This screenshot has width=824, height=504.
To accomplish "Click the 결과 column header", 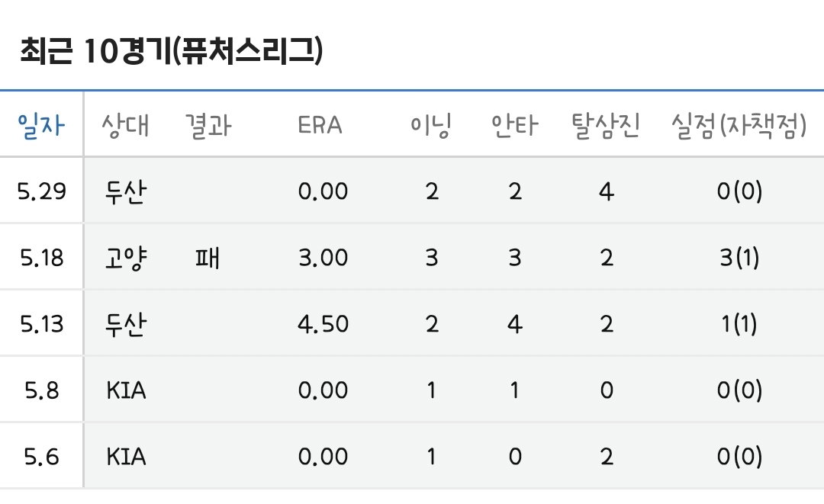I will pos(208,125).
